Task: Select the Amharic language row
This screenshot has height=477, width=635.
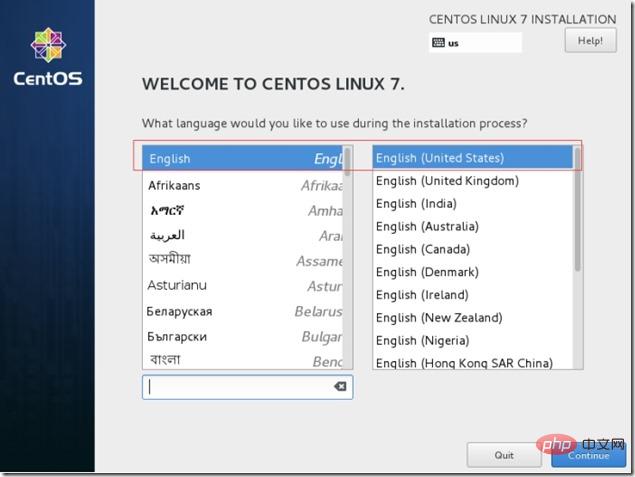Action: 243,211
